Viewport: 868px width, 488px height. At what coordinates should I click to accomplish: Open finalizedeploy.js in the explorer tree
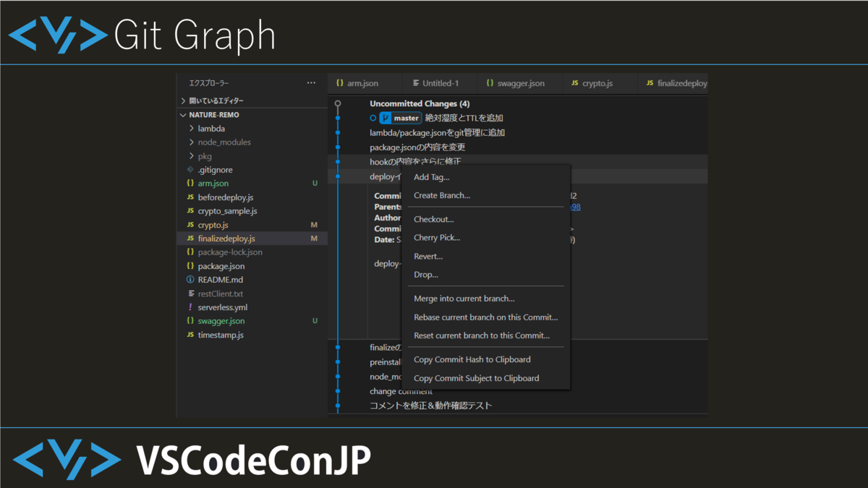(x=226, y=239)
